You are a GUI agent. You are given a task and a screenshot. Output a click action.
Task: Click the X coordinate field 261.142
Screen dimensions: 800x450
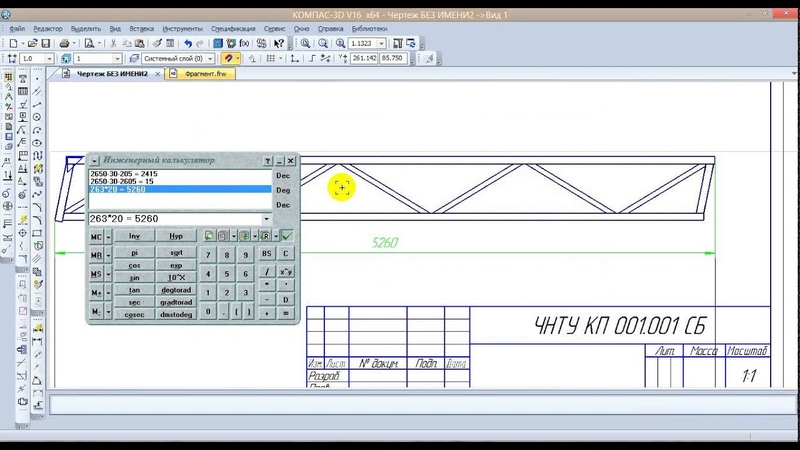pos(364,58)
